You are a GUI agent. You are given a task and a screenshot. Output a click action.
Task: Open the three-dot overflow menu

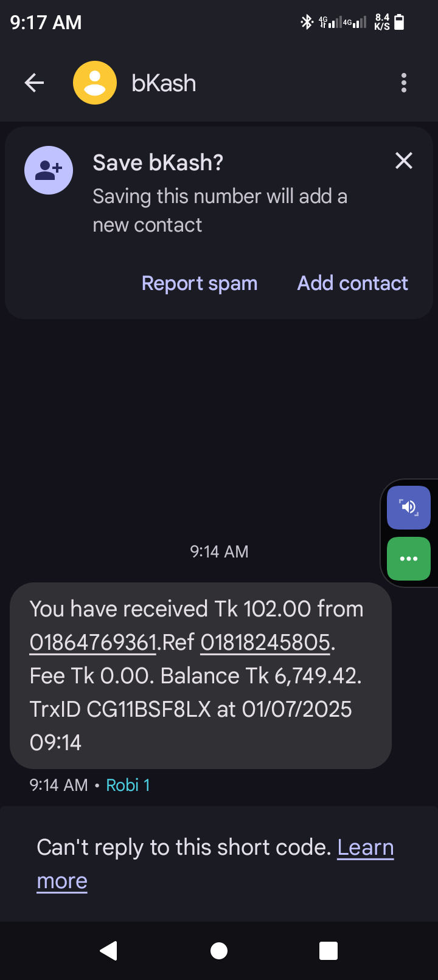tap(403, 83)
